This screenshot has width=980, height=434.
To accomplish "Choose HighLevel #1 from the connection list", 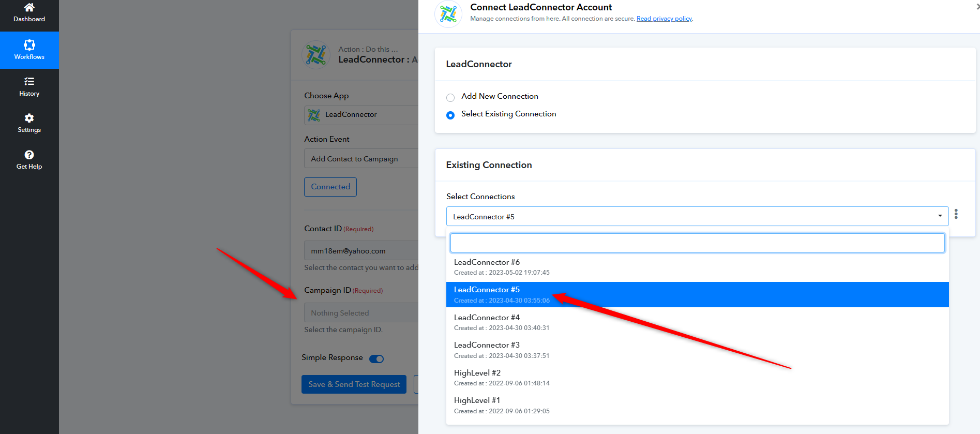I will (697, 406).
